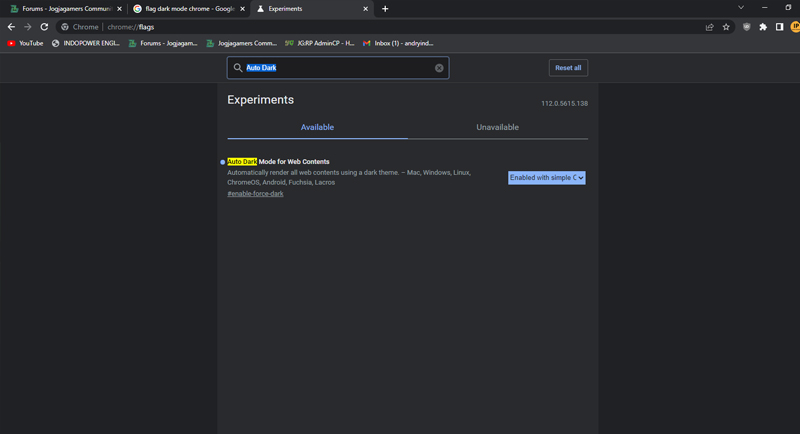Clear the flags search with X icon

click(x=439, y=68)
